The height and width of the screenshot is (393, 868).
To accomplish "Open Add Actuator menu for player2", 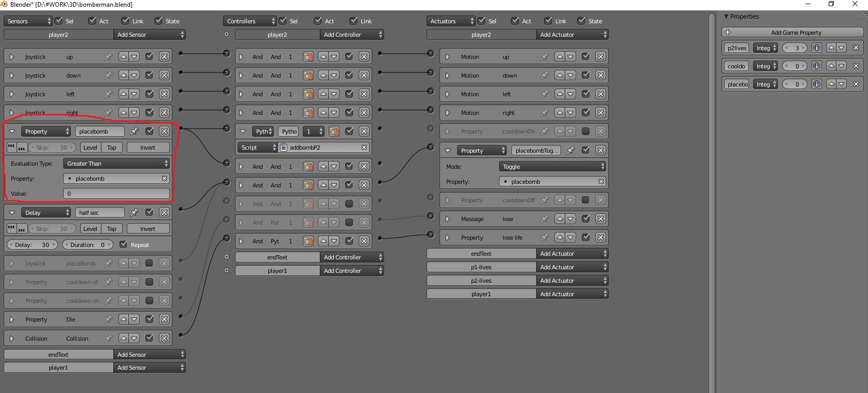I will pyautogui.click(x=572, y=35).
